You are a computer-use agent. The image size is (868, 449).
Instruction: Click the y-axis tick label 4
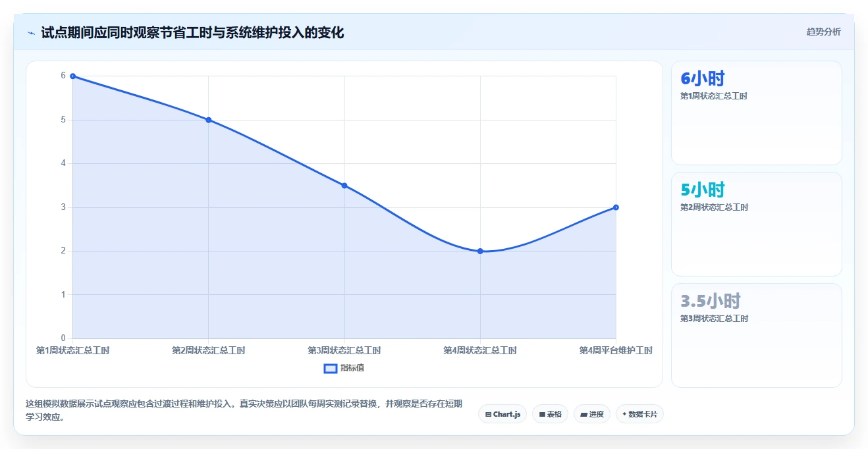(x=63, y=163)
